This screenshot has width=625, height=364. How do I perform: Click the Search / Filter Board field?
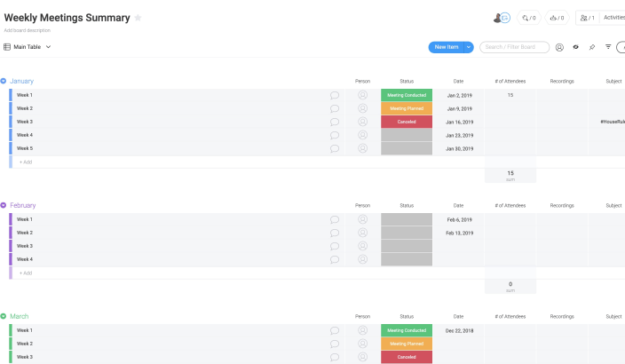pyautogui.click(x=514, y=47)
